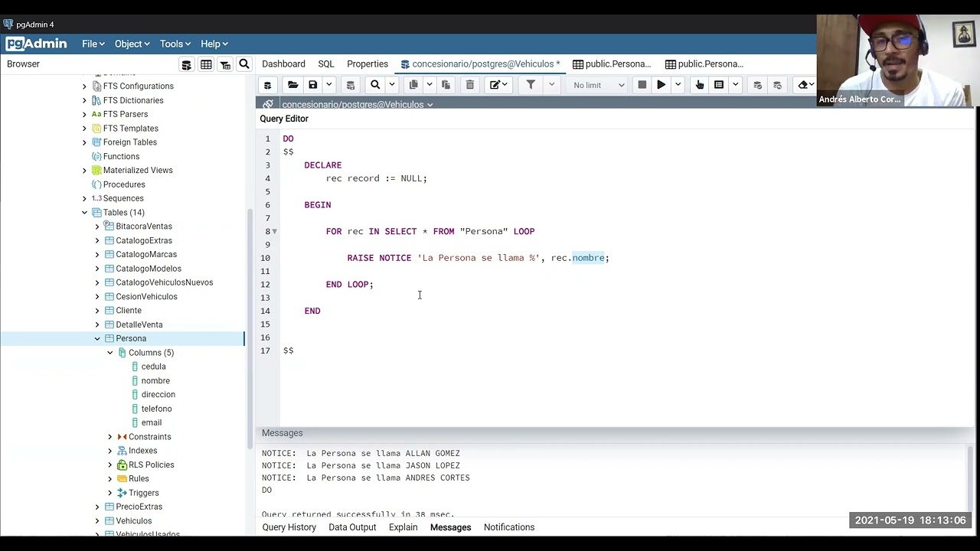This screenshot has width=980, height=551.
Task: Expand the Sequences node
Action: 85,198
